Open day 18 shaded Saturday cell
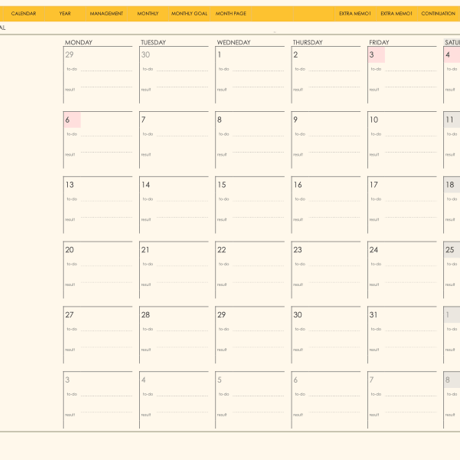 pos(452,185)
